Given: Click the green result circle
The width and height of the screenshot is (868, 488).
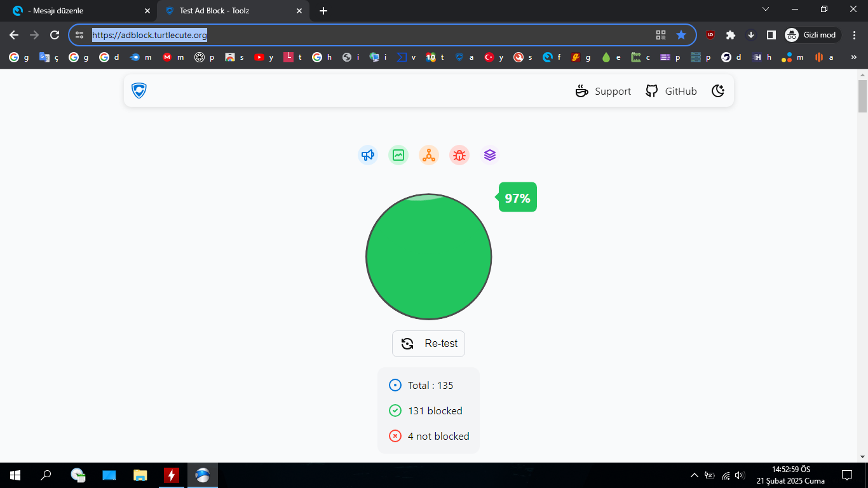Looking at the screenshot, I should point(429,257).
